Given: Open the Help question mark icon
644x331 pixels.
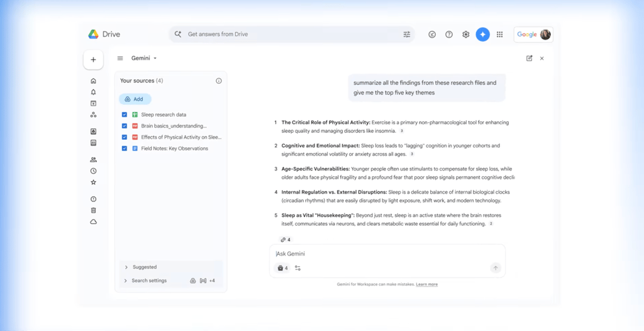Looking at the screenshot, I should tap(449, 35).
